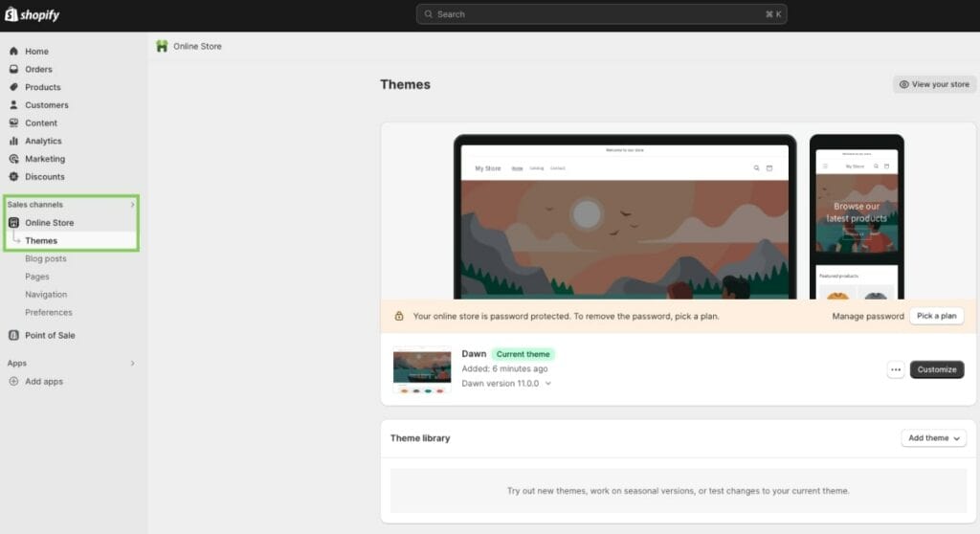Click the Analytics bar chart icon

pos(13,141)
